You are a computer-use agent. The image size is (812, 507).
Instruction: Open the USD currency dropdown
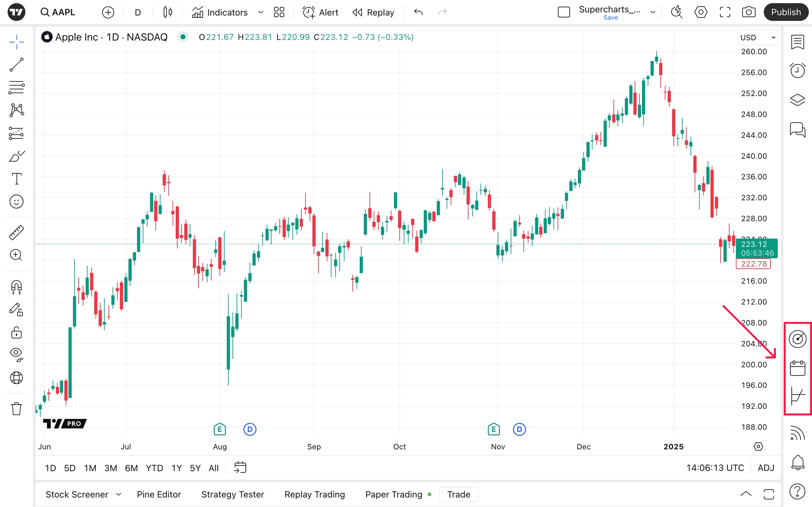click(x=758, y=38)
